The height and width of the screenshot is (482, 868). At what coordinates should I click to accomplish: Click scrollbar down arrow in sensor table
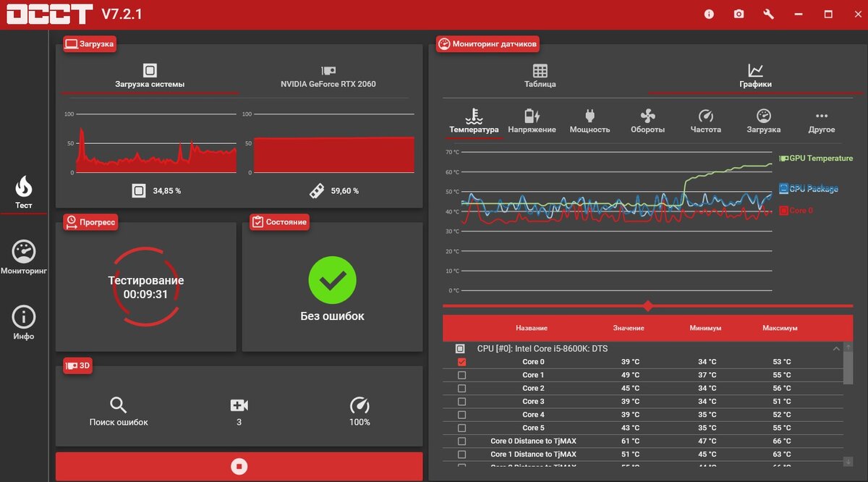[x=848, y=461]
